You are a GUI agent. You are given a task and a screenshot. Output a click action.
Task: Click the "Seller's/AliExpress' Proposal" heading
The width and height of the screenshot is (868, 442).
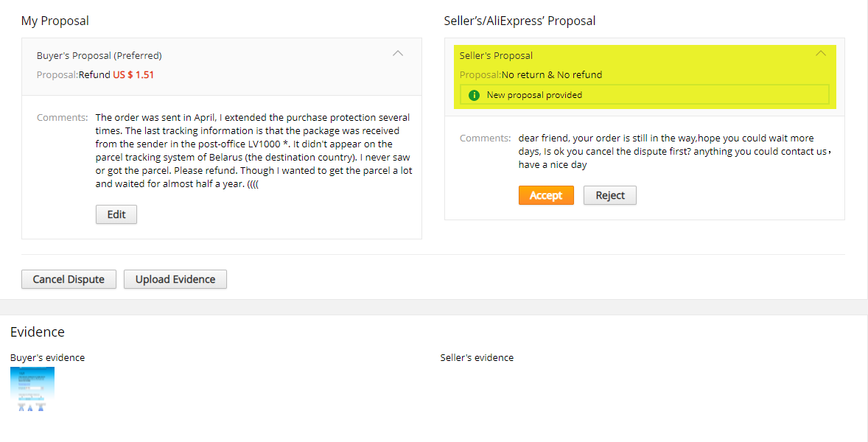click(519, 21)
